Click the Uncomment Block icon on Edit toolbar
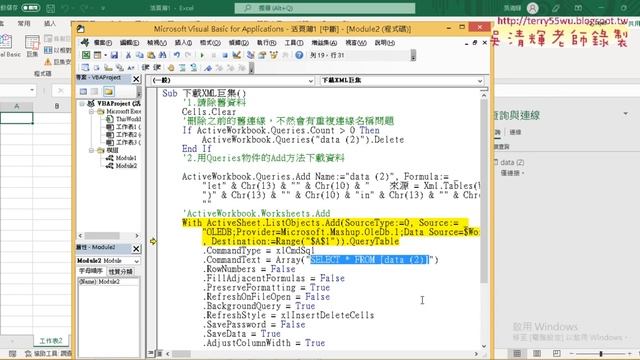This screenshot has height=360, width=640. 194,68
